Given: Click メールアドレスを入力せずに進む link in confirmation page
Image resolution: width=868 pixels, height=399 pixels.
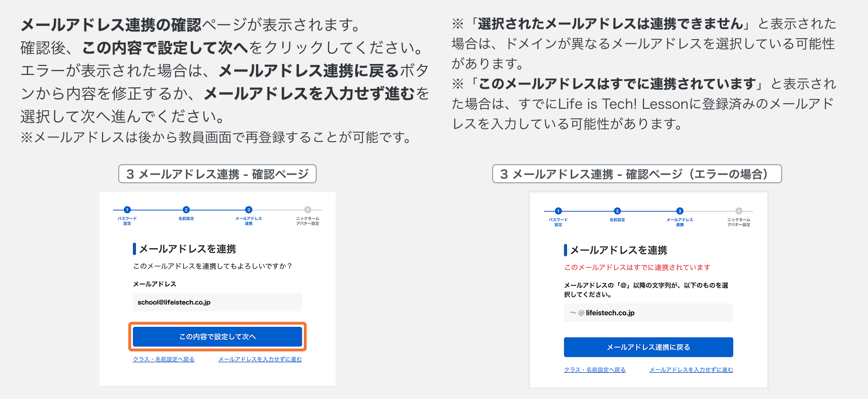Looking at the screenshot, I should click(260, 359).
